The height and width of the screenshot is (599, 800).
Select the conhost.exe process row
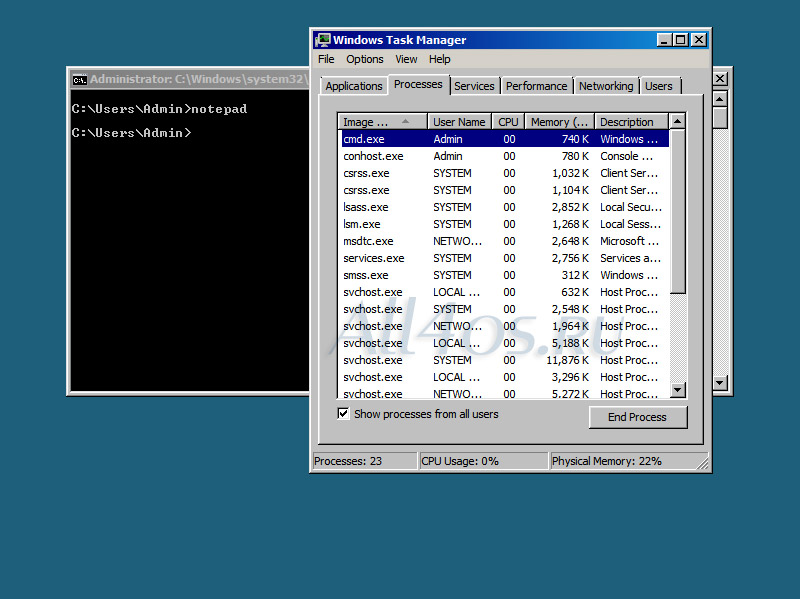click(505, 156)
